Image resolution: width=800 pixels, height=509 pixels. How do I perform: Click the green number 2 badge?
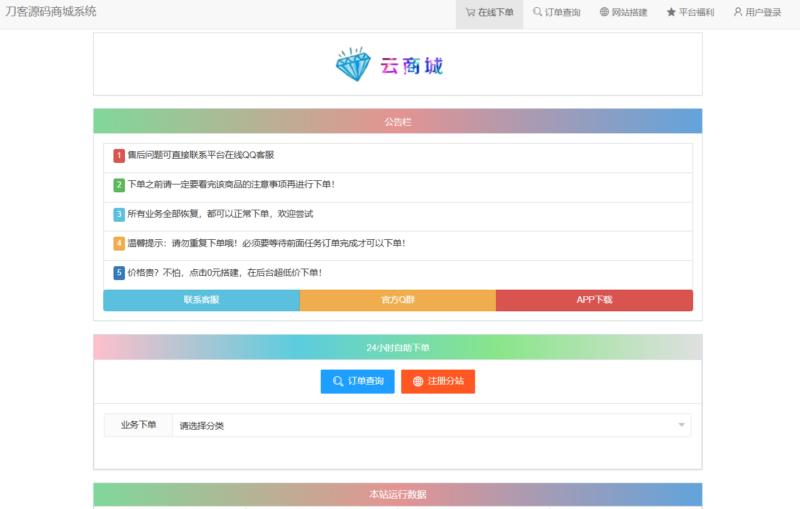click(119, 185)
